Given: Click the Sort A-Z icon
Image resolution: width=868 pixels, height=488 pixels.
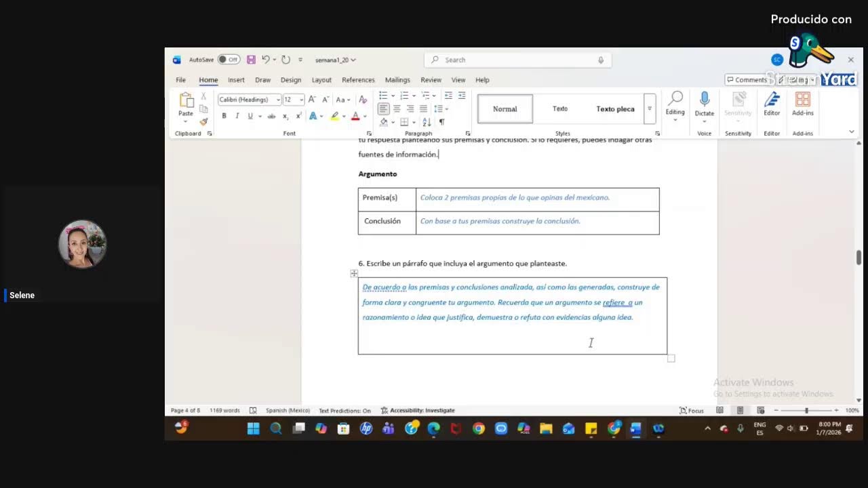Looking at the screenshot, I should coord(427,122).
